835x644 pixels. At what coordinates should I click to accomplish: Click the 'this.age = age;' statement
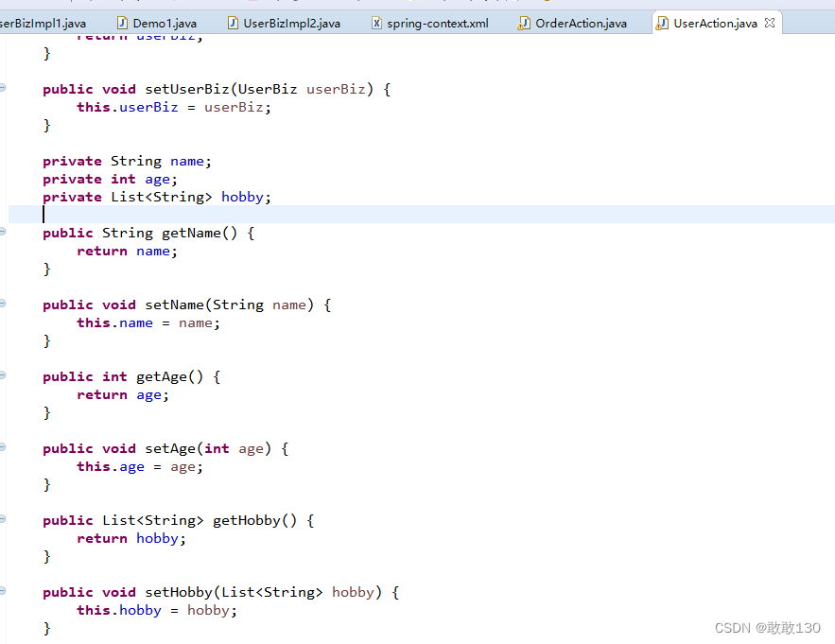(140, 466)
